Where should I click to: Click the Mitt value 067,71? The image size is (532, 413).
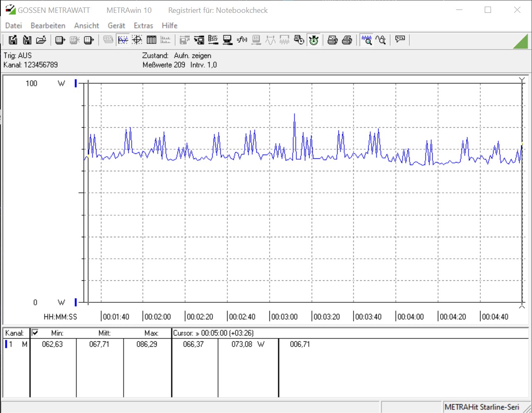tap(99, 344)
